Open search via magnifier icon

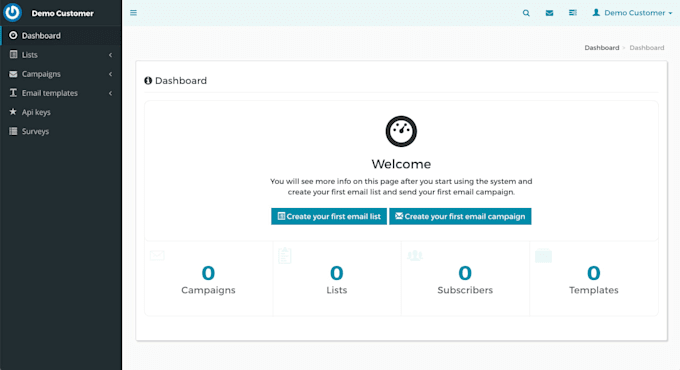coord(526,13)
